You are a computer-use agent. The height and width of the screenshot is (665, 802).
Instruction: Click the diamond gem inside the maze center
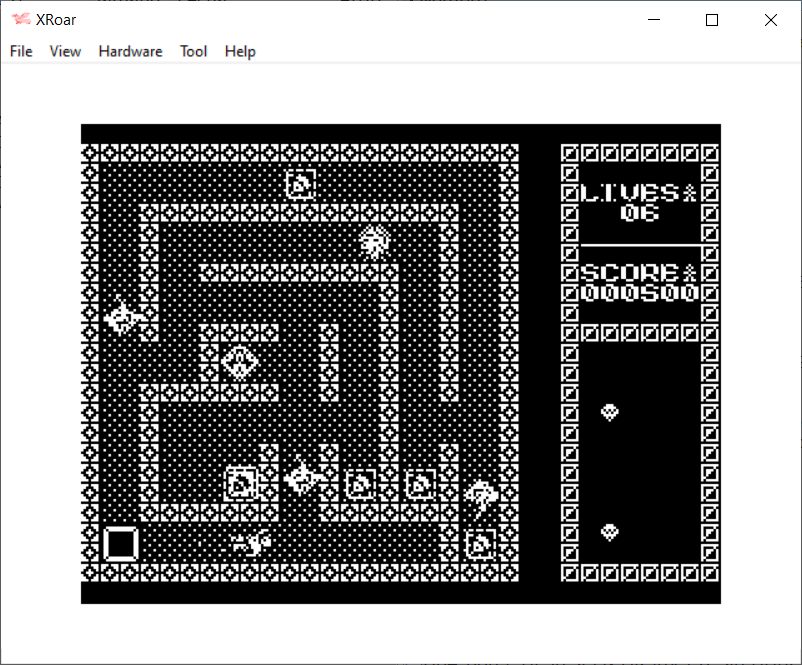click(x=239, y=362)
